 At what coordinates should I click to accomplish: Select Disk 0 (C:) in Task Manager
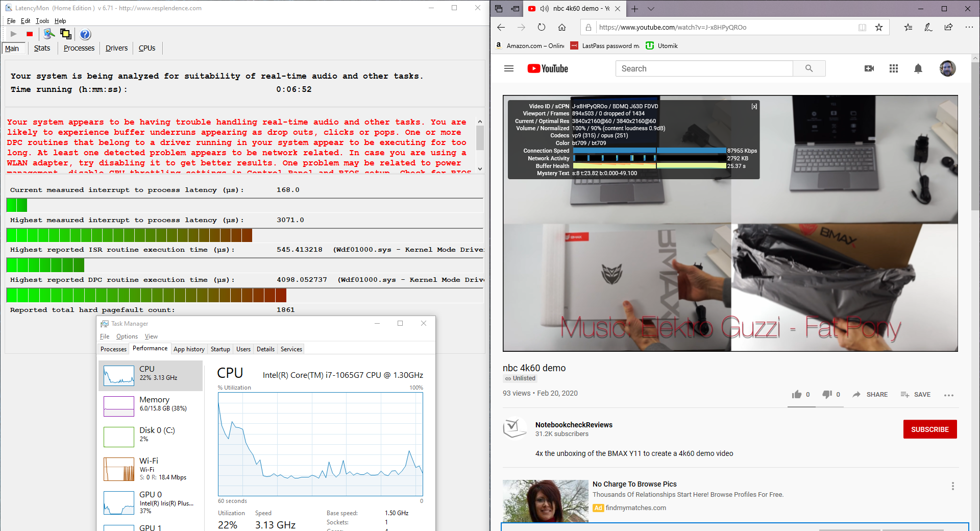(x=151, y=437)
